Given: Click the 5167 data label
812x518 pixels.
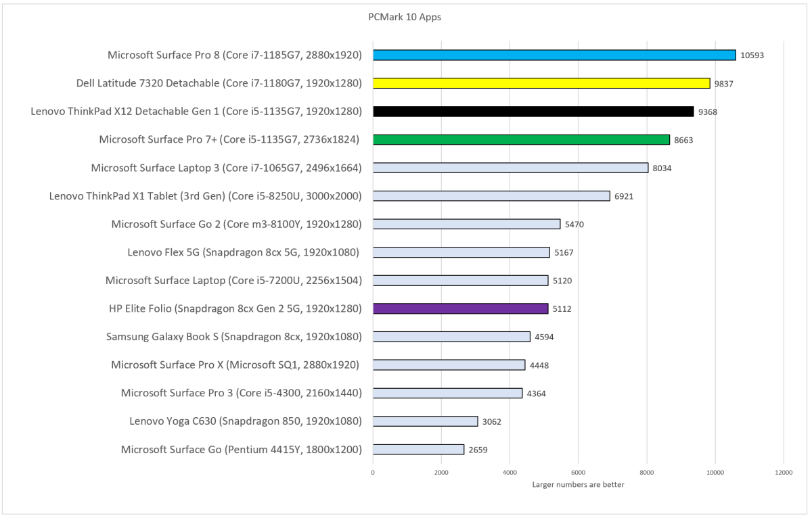Looking at the screenshot, I should 564,253.
